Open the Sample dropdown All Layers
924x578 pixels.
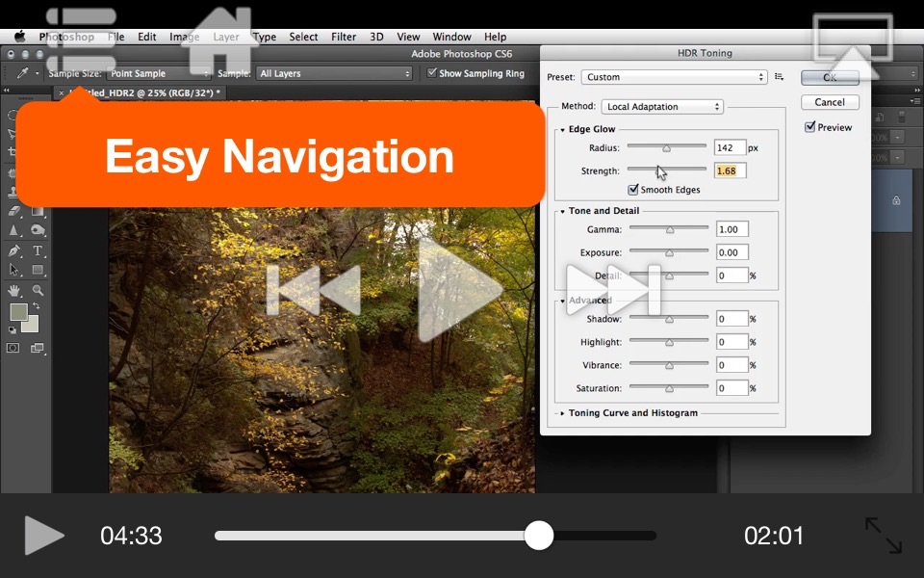334,74
